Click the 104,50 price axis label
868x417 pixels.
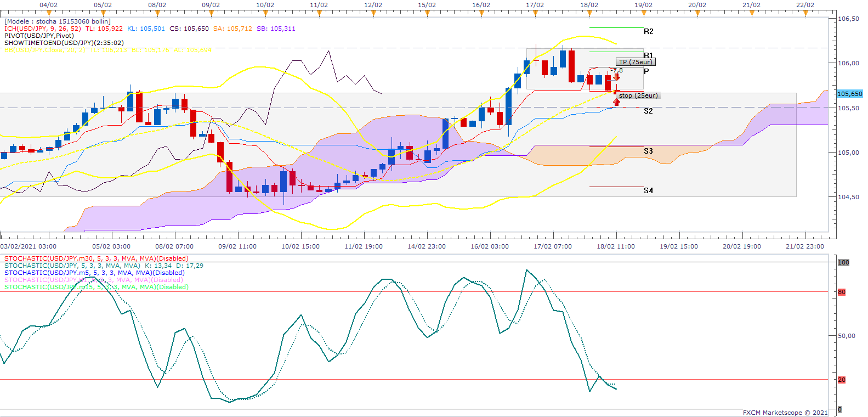pyautogui.click(x=849, y=197)
